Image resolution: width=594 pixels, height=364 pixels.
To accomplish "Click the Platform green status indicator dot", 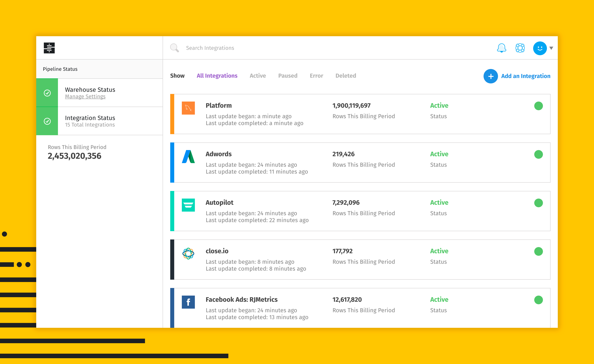I will [x=538, y=106].
